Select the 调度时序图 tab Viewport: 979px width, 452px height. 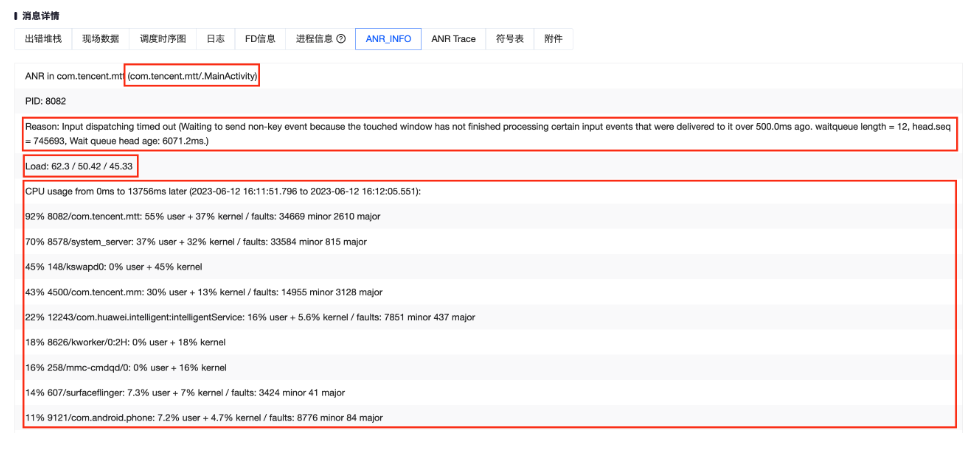point(162,39)
